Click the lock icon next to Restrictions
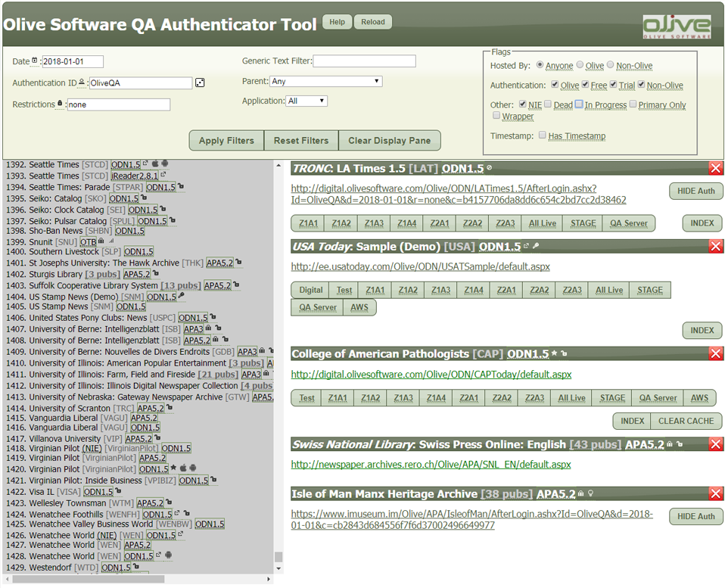The width and height of the screenshot is (725, 588). click(x=61, y=104)
